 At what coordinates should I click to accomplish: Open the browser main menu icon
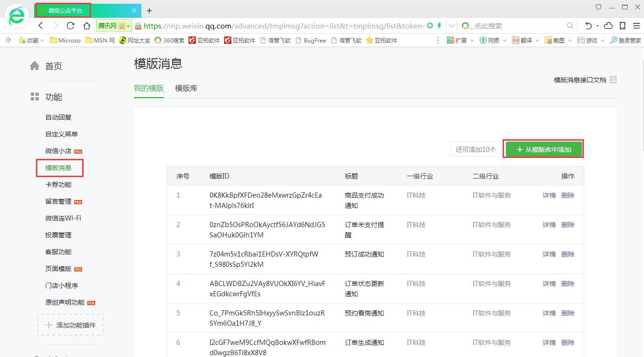pos(636,26)
